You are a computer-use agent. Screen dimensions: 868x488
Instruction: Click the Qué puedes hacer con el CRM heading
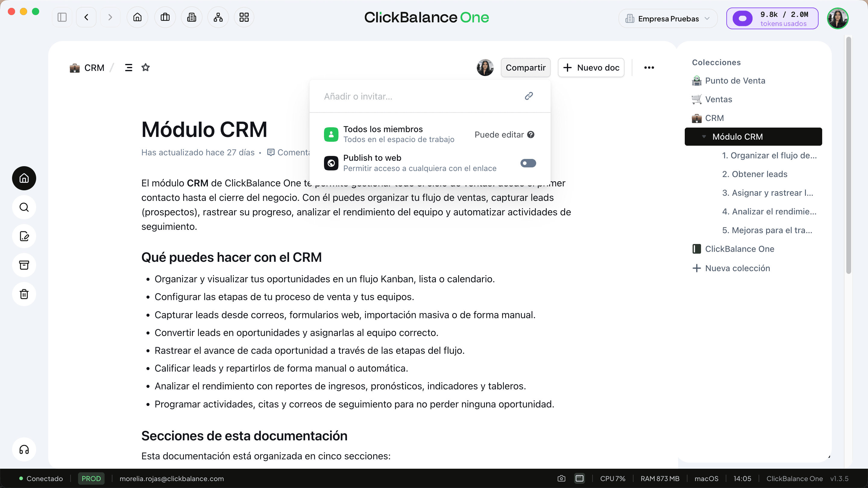[231, 257]
